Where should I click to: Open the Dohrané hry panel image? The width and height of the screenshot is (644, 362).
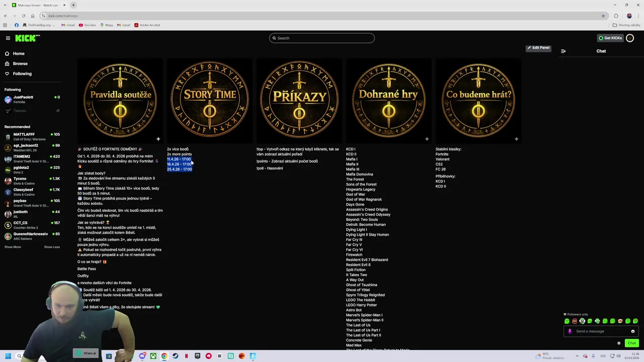pos(389,101)
